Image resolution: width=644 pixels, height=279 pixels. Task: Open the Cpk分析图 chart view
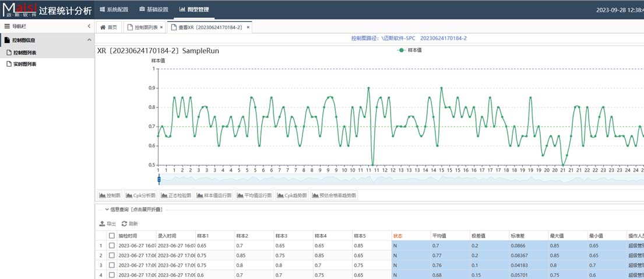[140, 196]
